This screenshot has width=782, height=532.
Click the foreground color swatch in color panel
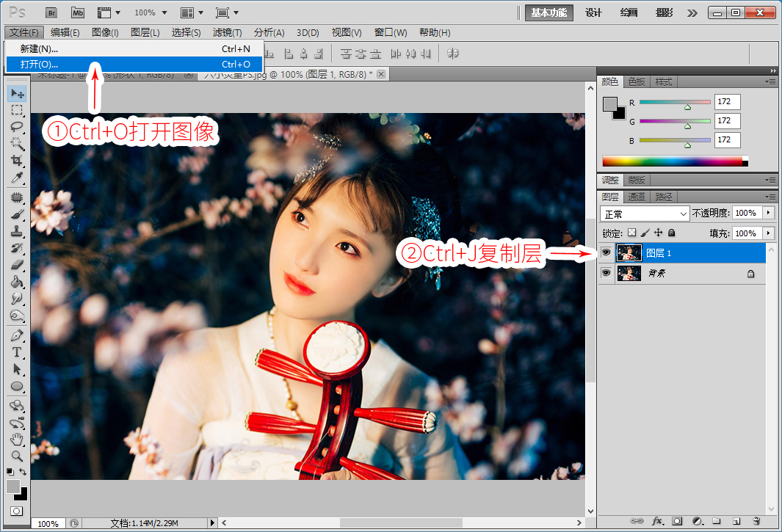609,103
